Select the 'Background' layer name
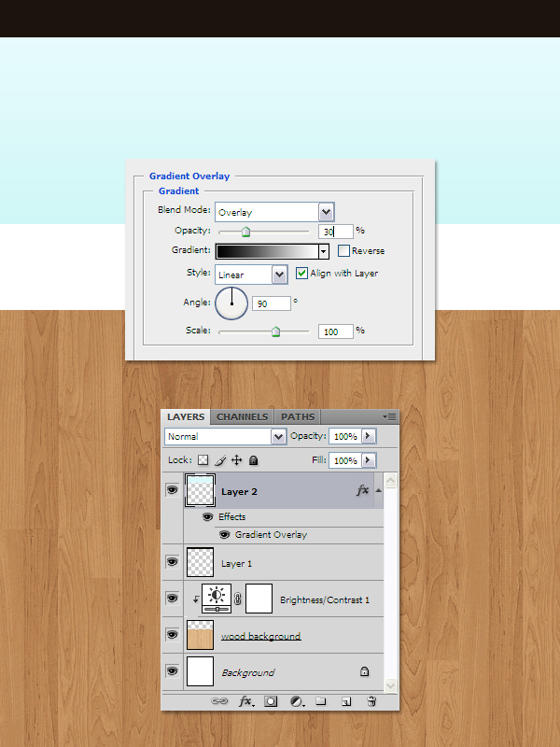This screenshot has width=560, height=747. [247, 672]
